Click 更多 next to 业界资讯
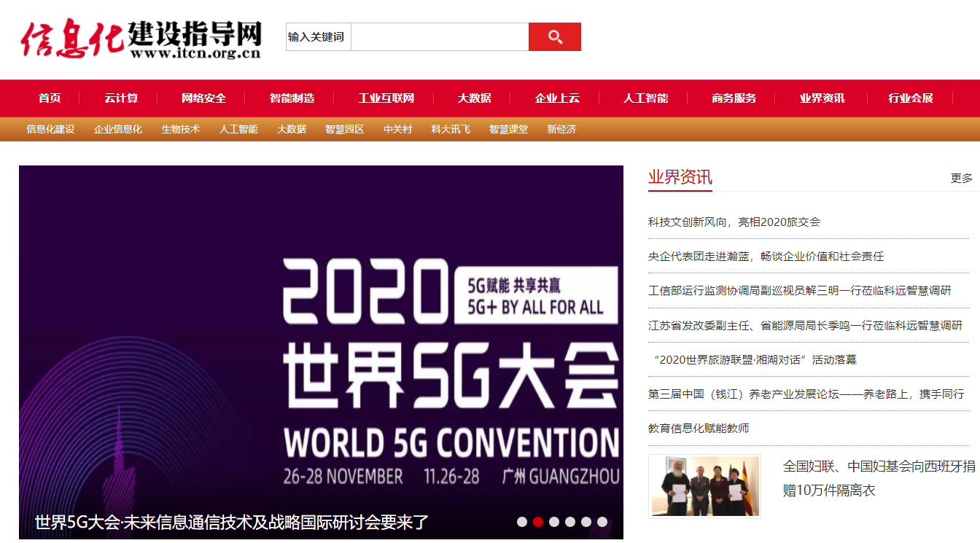Screen dimensions: 980x543 click(961, 179)
